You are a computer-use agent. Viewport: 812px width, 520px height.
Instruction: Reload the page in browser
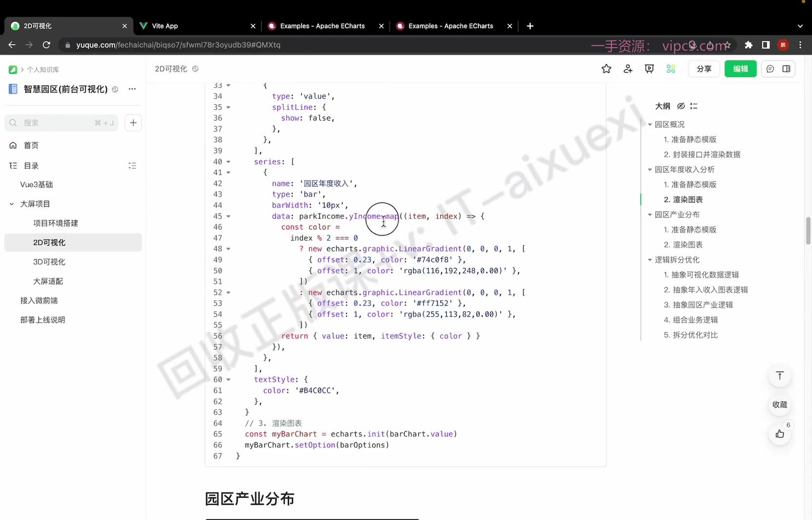point(46,45)
